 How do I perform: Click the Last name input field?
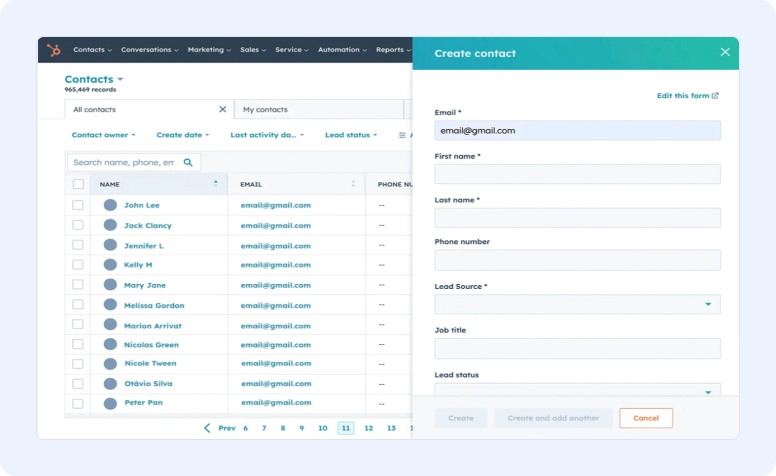pyautogui.click(x=577, y=218)
